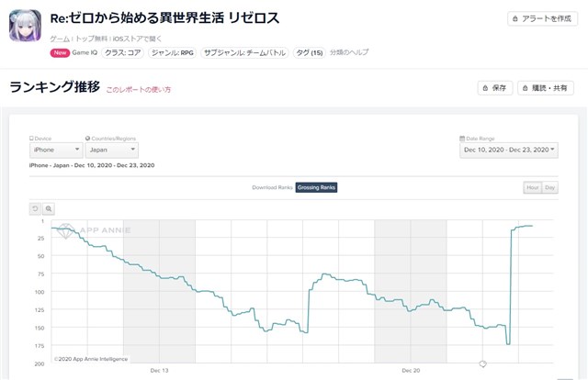Screen dimensions: 588x380
Task: Switch chart to Day granularity
Action: (x=549, y=187)
